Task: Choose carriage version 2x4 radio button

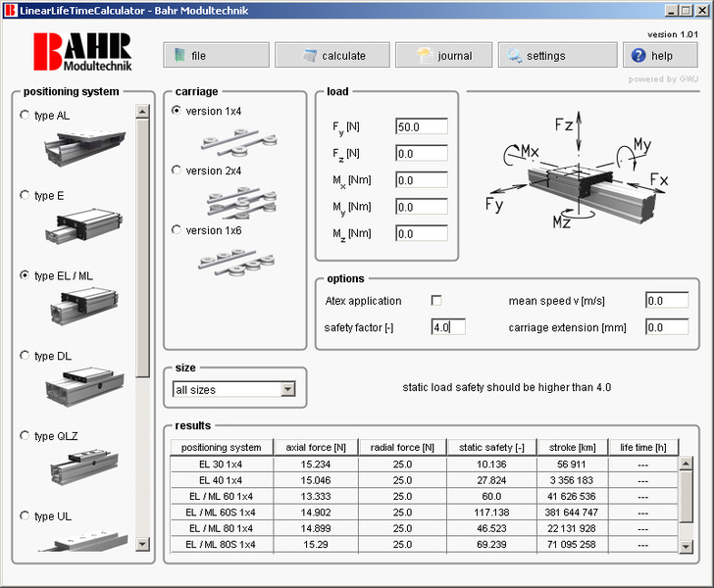Action: coord(177,171)
